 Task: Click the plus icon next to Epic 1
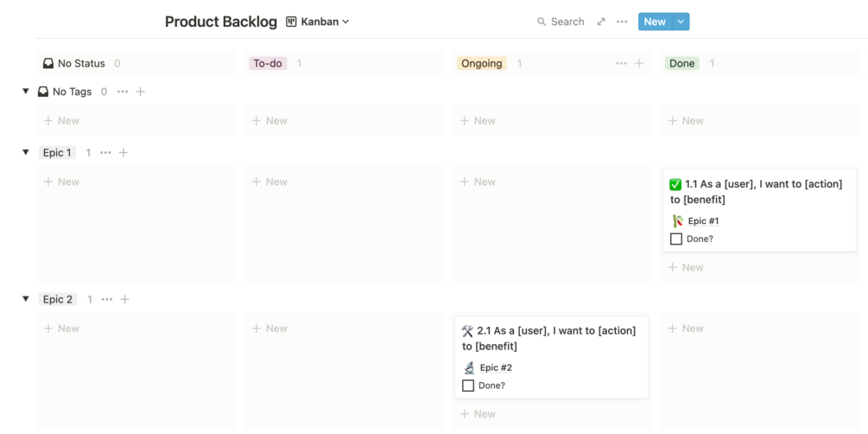[124, 153]
